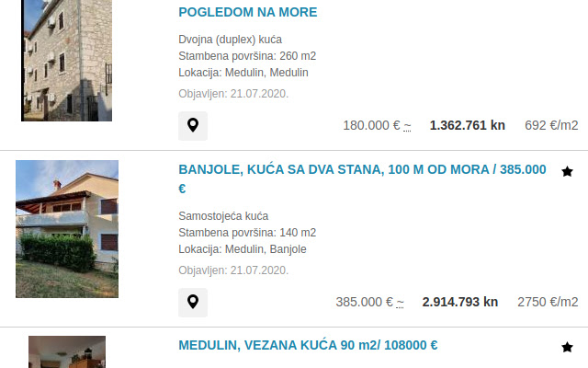
Task: Open the POGLEDOM NA MORE listing title
Action: (x=247, y=12)
